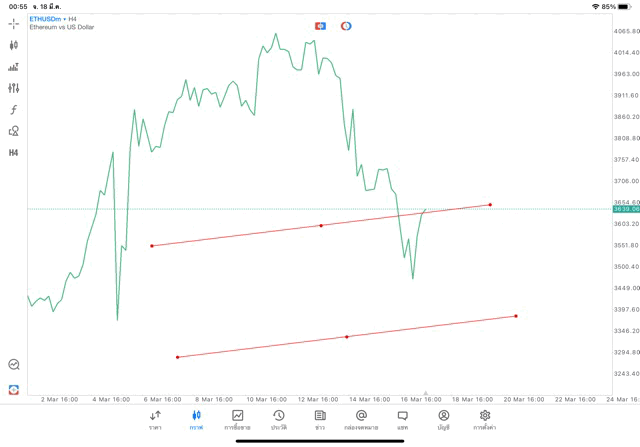Open the ข่าว news tab
This screenshot has width=640, height=447.
click(x=319, y=419)
